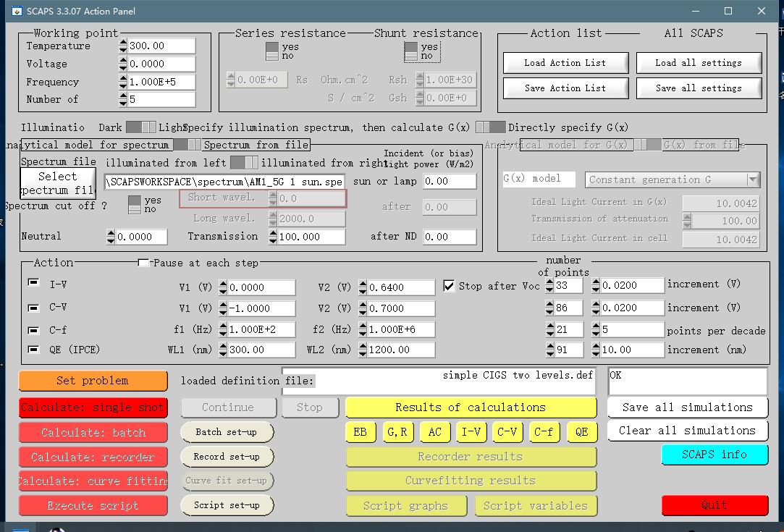Toggle the series resistance yes/no switch

point(272,51)
